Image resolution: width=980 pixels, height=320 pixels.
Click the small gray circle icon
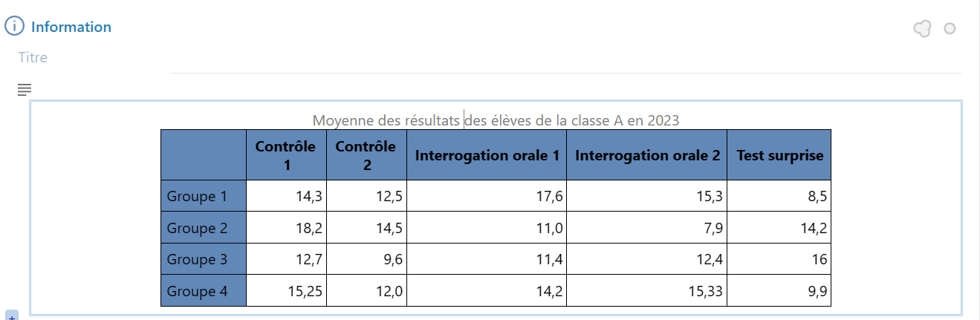(x=949, y=29)
